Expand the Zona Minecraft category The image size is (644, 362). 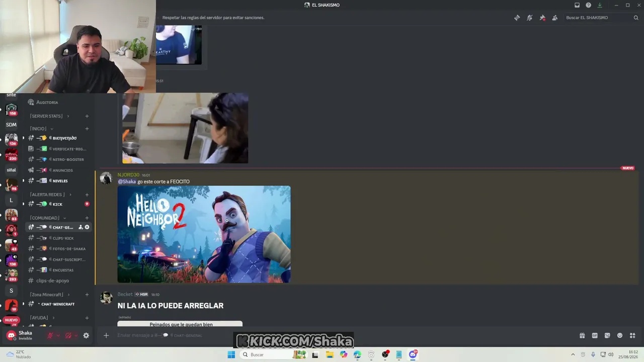click(49, 295)
